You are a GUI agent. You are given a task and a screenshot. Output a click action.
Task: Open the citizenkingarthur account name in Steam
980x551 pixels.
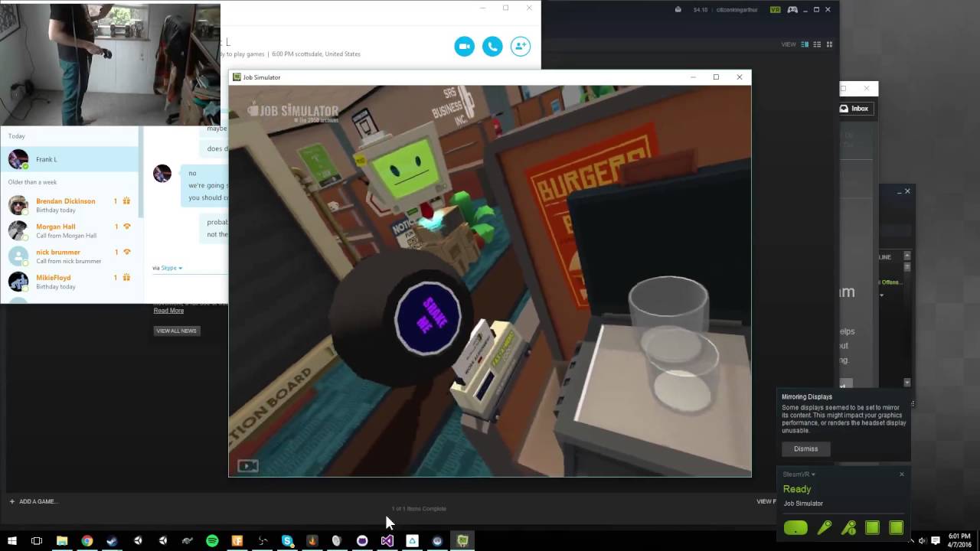pyautogui.click(x=737, y=10)
